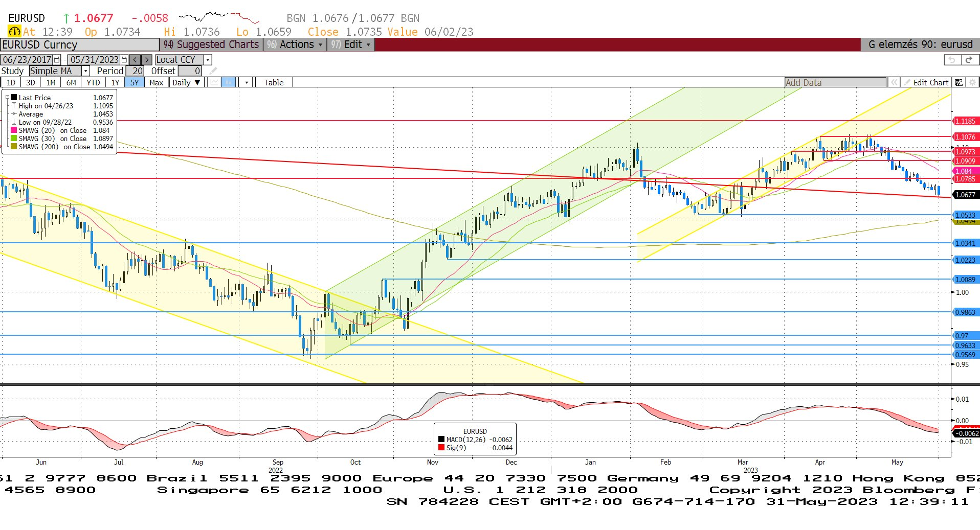Select the 3D range tab
Viewport: 980px width, 530px height.
pos(31,82)
